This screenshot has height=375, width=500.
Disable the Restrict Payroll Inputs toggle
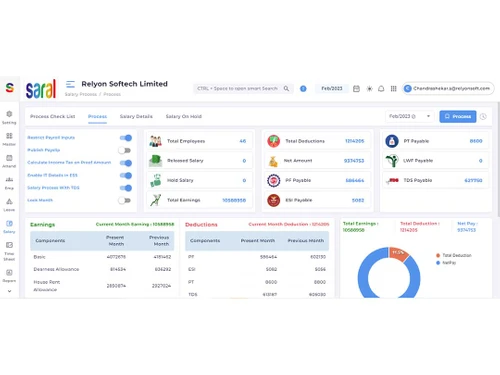pyautogui.click(x=126, y=138)
